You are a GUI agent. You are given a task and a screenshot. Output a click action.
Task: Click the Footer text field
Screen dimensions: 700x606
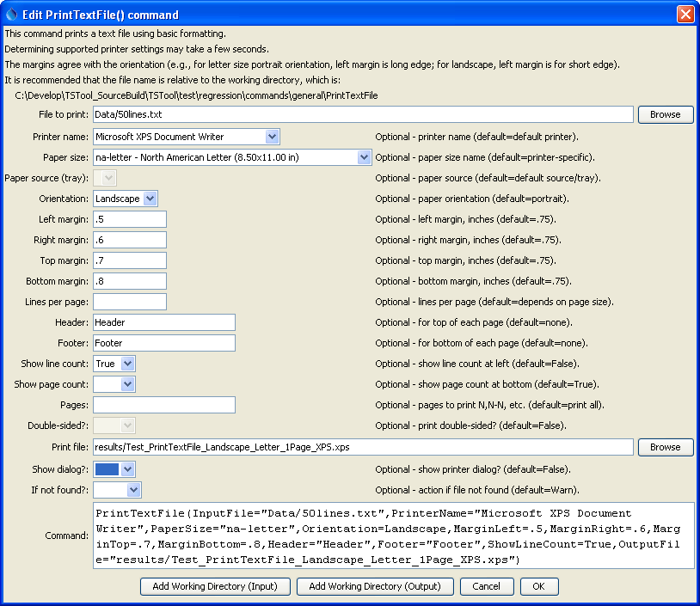164,343
